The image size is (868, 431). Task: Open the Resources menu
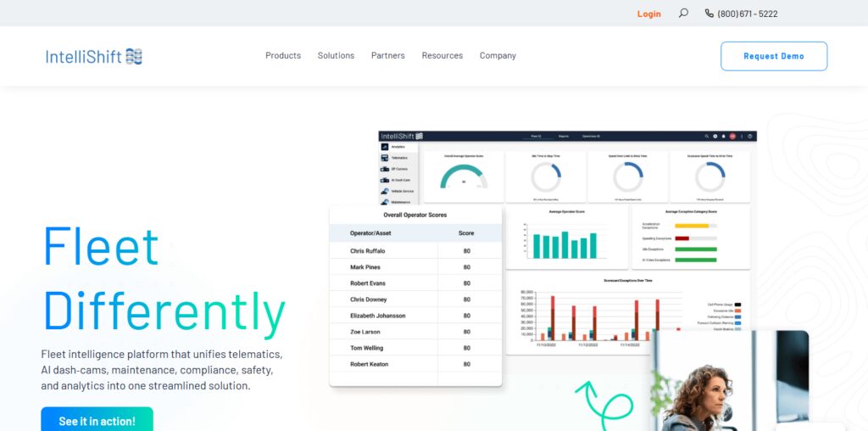coord(442,55)
